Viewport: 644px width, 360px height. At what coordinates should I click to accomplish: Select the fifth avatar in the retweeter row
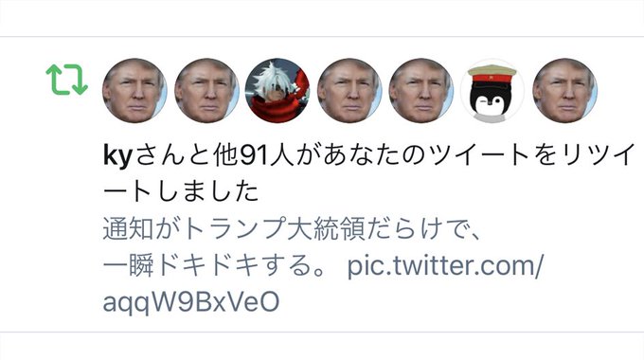[x=421, y=90]
